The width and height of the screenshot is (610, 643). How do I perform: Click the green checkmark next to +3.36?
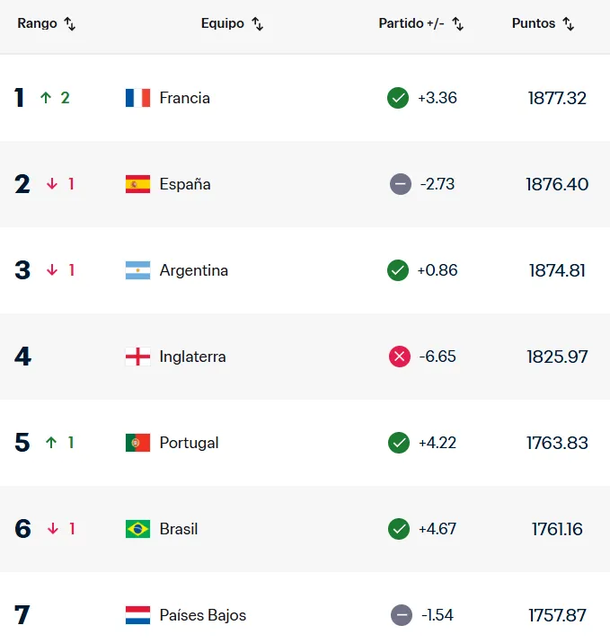pyautogui.click(x=398, y=98)
